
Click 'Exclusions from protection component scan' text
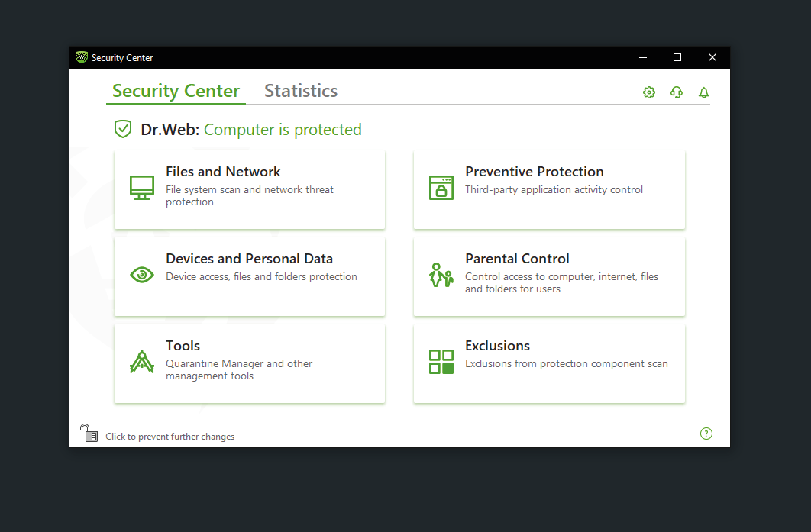567,363
